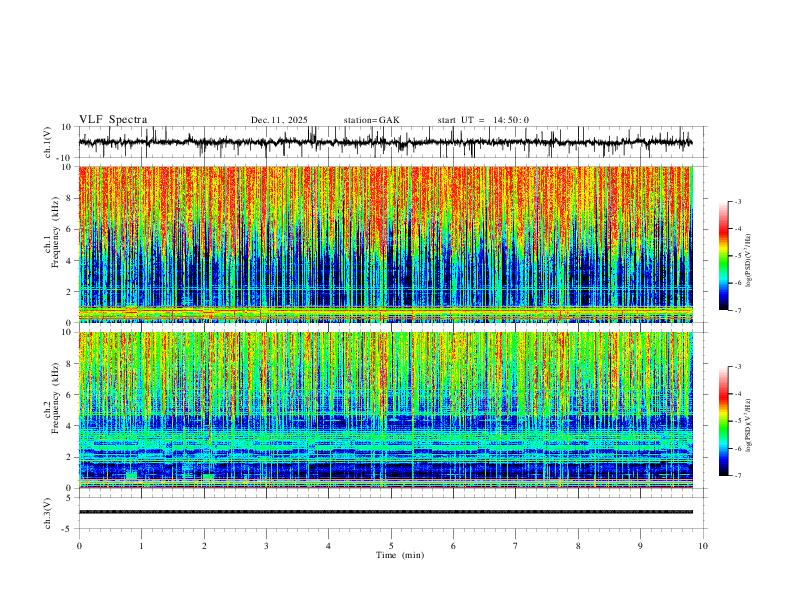Screen dimensions: 792x612
Task: Click time axis tick label "5"
Action: pyautogui.click(x=391, y=546)
